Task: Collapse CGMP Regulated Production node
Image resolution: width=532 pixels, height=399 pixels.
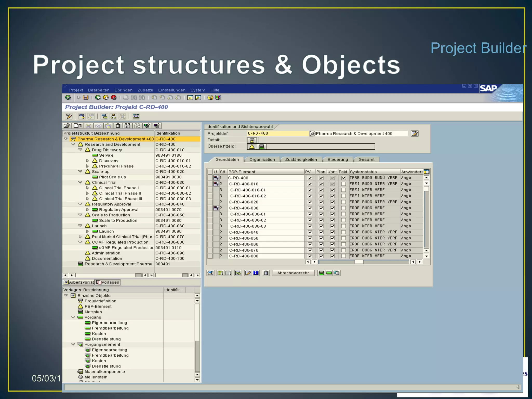Action: pos(80,242)
